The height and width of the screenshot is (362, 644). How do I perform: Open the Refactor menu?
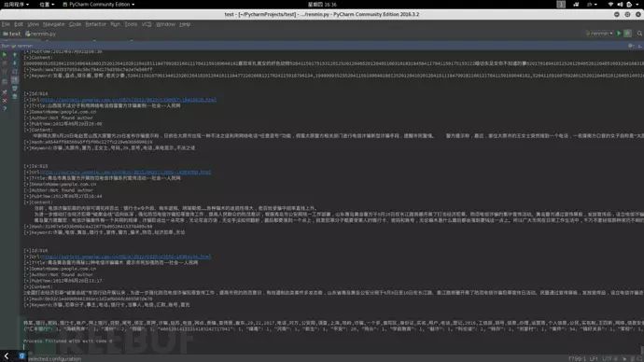coord(96,24)
